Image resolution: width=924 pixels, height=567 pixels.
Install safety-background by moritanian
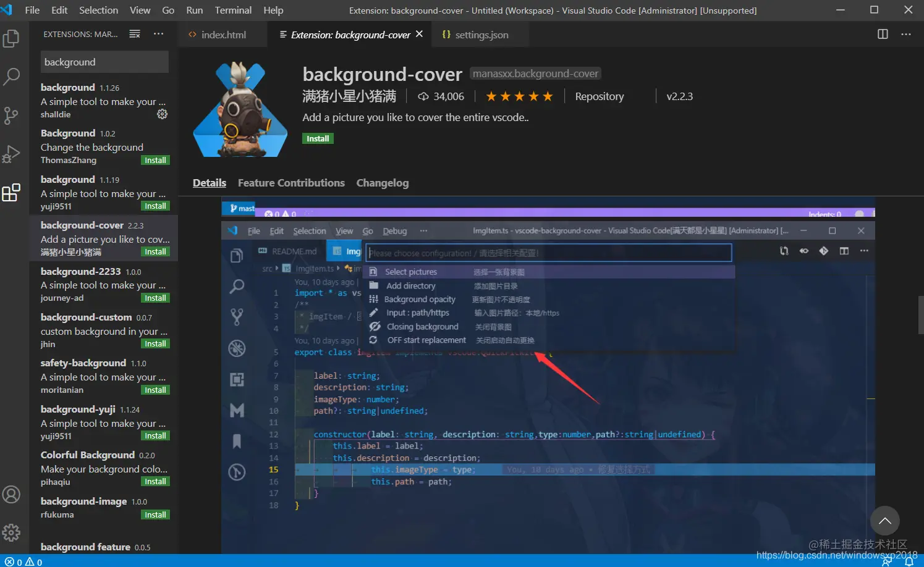click(x=155, y=390)
